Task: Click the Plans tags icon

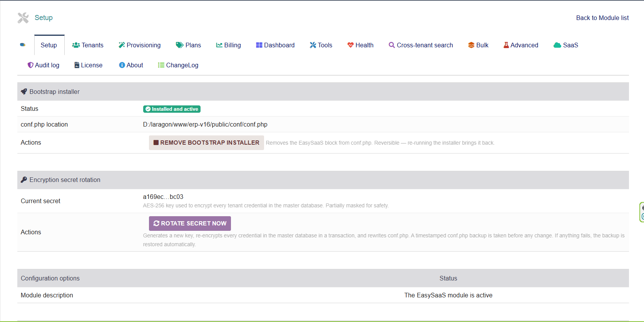Action: (x=180, y=45)
